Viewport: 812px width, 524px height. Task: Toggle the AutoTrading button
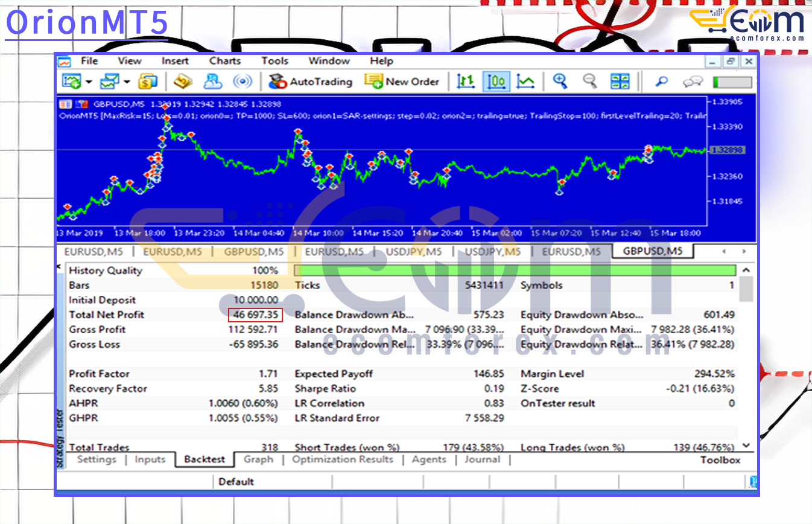pos(311,81)
